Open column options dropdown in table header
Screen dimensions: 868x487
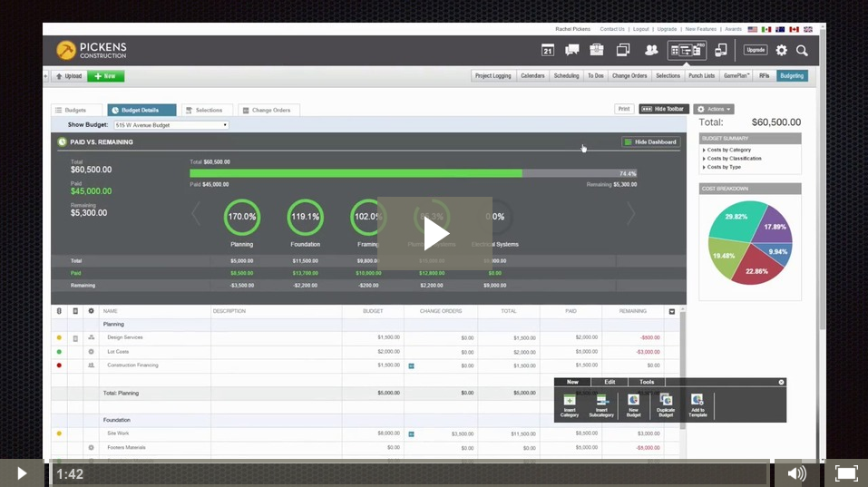pos(672,312)
